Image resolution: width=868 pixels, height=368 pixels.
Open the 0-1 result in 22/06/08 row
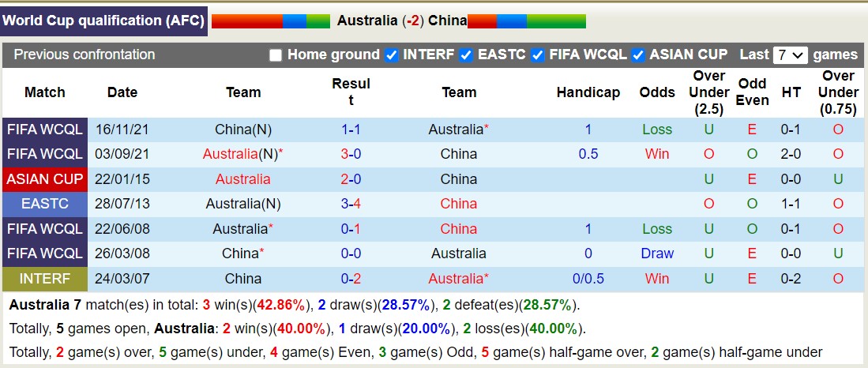point(351,229)
